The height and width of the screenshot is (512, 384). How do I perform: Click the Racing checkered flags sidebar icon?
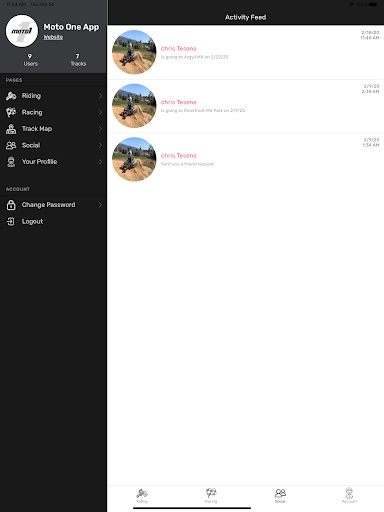click(11, 112)
